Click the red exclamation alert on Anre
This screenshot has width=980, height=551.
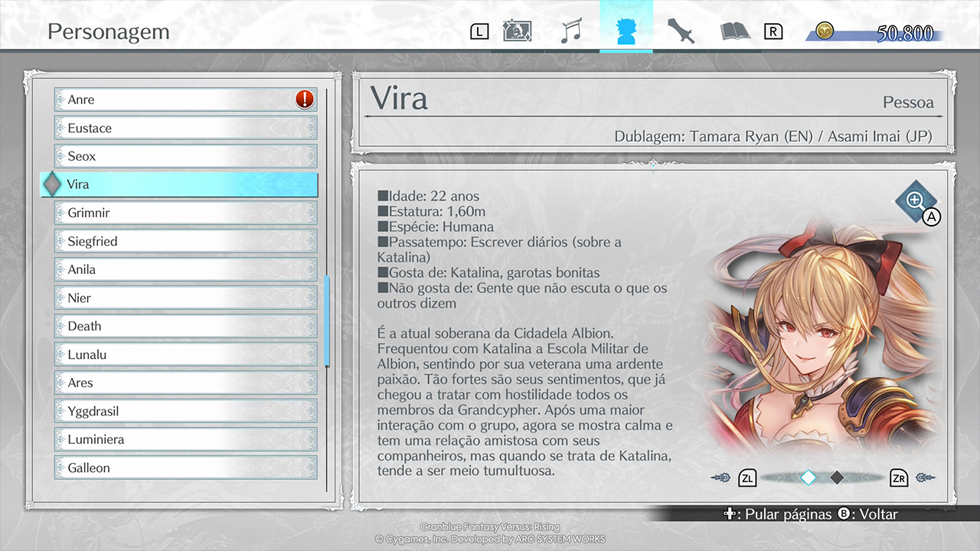pyautogui.click(x=305, y=99)
